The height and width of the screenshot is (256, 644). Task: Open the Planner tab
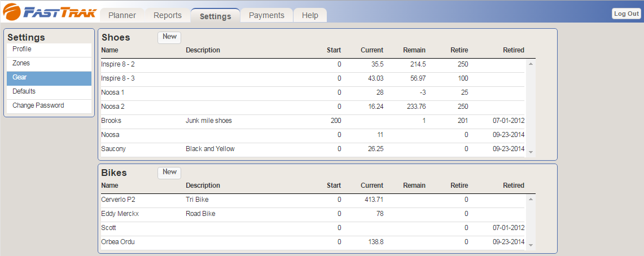(122, 16)
